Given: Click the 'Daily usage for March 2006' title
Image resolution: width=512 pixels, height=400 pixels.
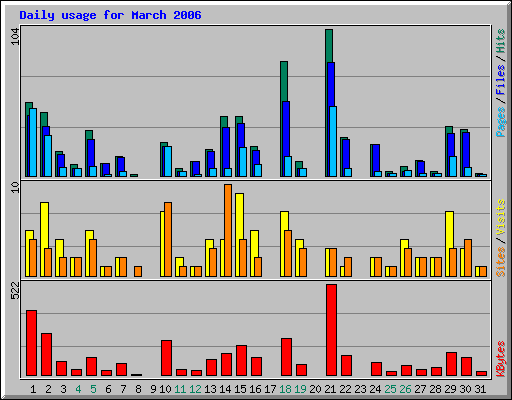Looking at the screenshot, I should pos(110,15).
